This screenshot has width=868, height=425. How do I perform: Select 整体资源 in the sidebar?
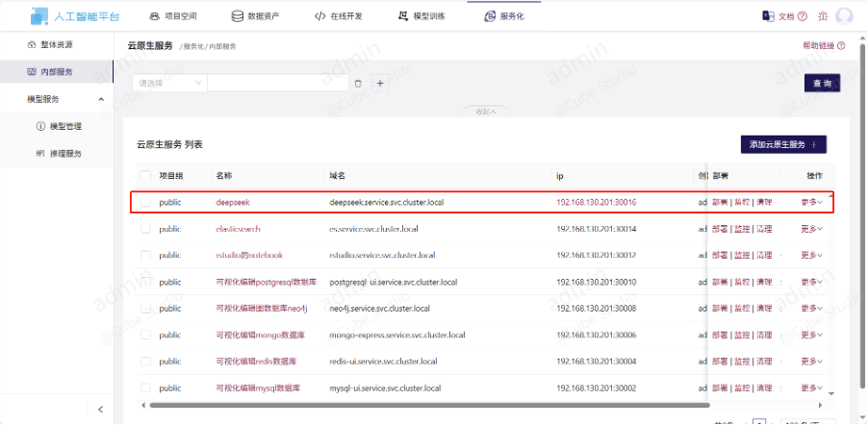tap(57, 44)
